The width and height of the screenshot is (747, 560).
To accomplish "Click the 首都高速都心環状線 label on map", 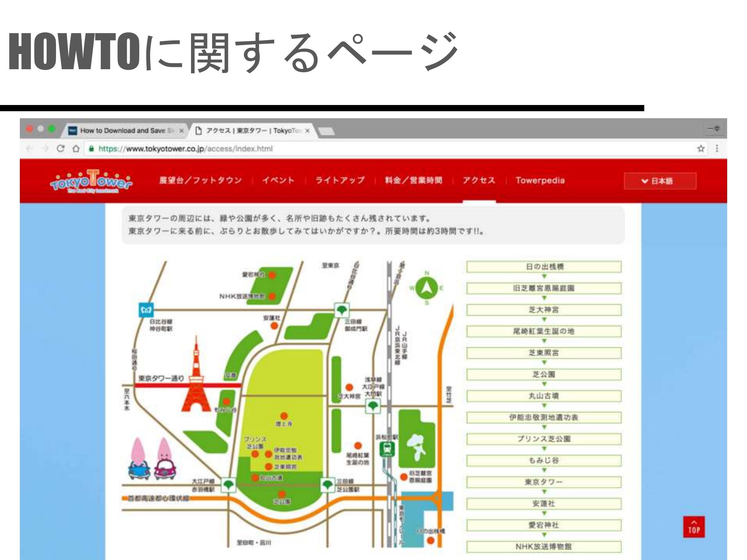I will pos(158,499).
